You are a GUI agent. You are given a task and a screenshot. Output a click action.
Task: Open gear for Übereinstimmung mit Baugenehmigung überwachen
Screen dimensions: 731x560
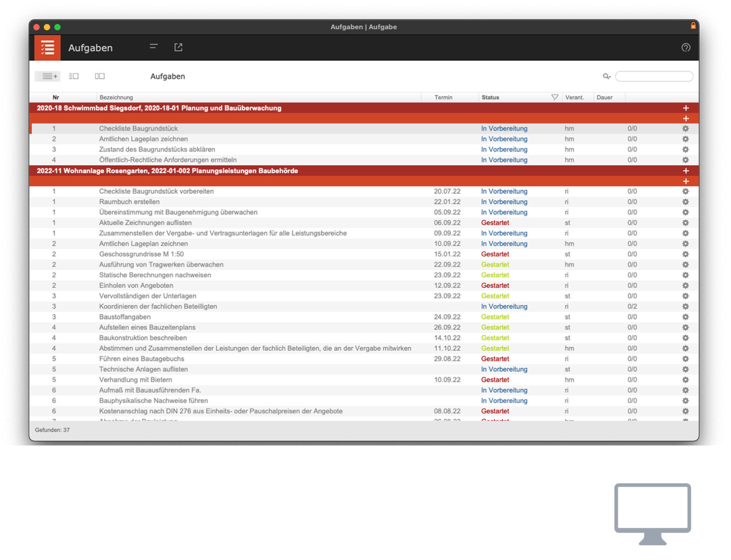(686, 212)
